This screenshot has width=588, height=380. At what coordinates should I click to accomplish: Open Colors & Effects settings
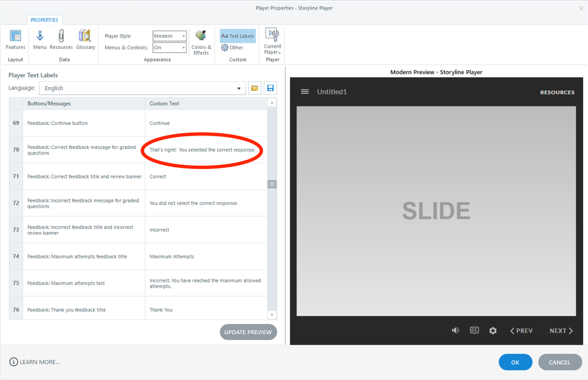[x=201, y=42]
